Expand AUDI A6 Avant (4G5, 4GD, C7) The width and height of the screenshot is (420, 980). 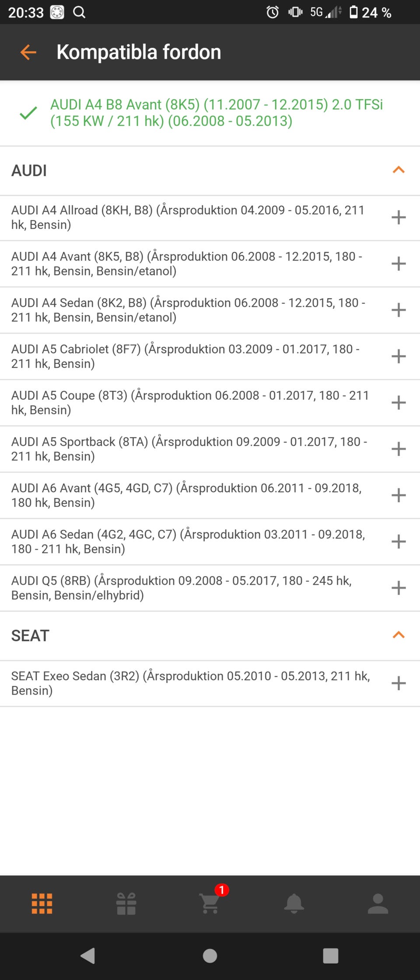[398, 495]
